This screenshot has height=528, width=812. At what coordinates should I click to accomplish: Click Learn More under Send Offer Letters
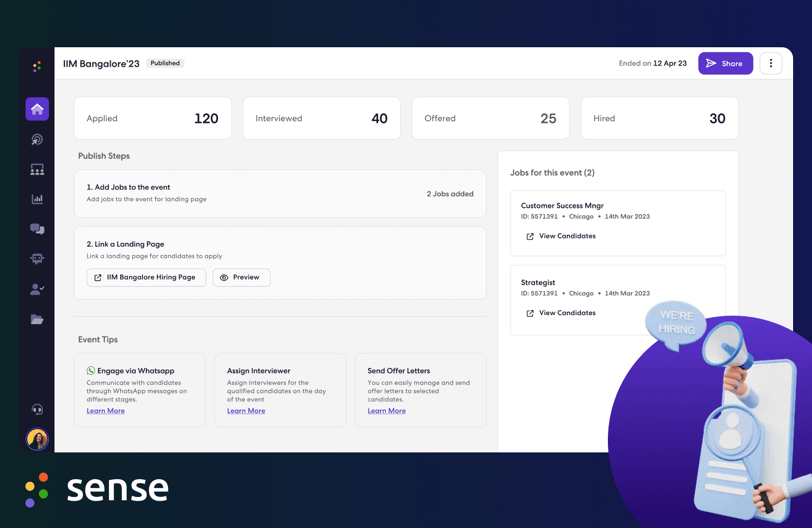pos(387,411)
